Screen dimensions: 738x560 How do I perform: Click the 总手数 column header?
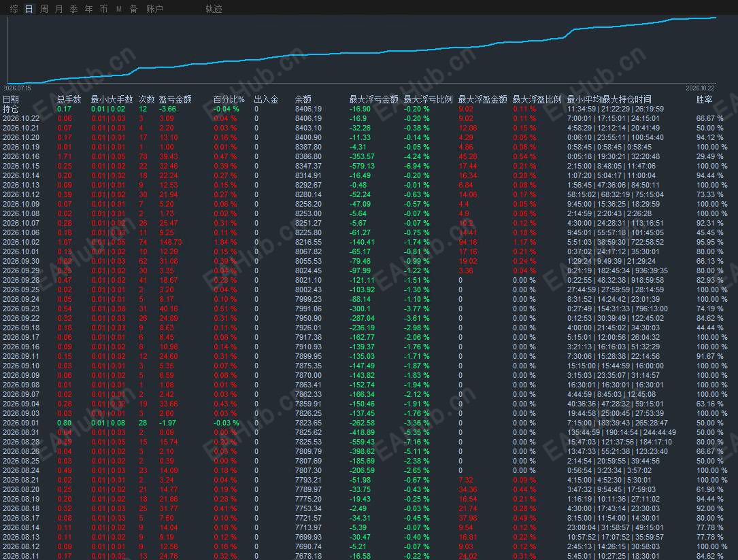pyautogui.click(x=69, y=99)
